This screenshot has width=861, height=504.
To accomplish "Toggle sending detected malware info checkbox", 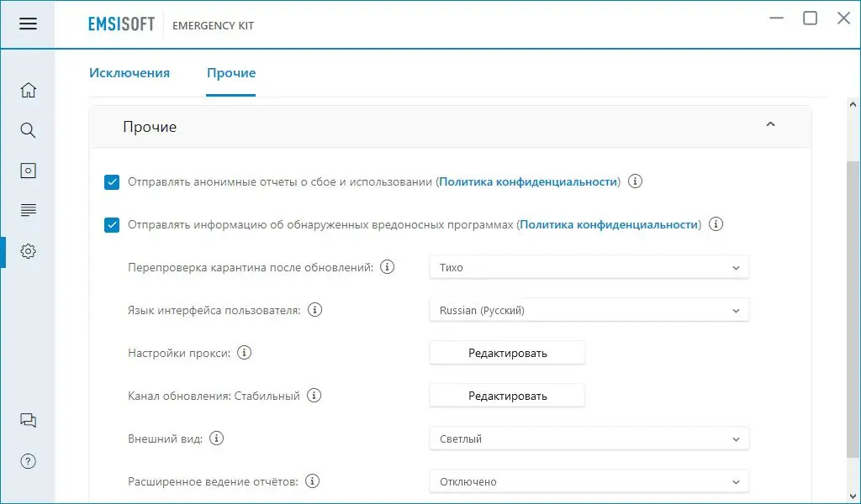I will click(x=112, y=225).
